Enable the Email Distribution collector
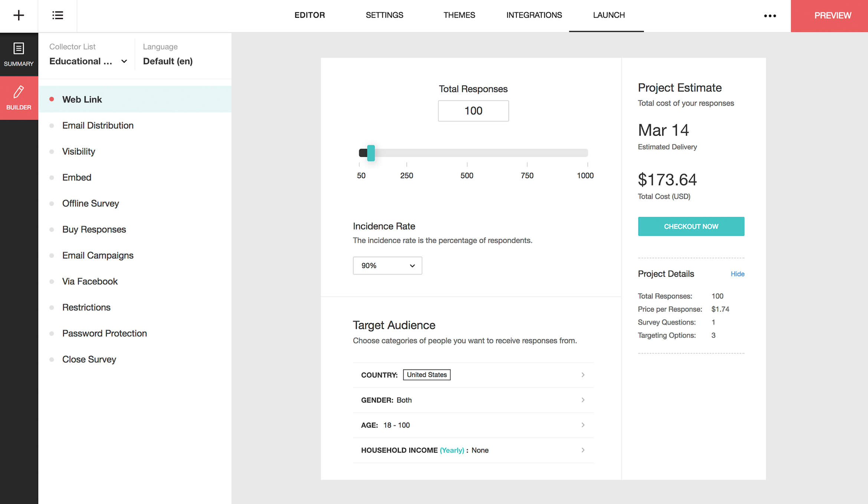Viewport: 868px width, 504px height. [x=98, y=125]
